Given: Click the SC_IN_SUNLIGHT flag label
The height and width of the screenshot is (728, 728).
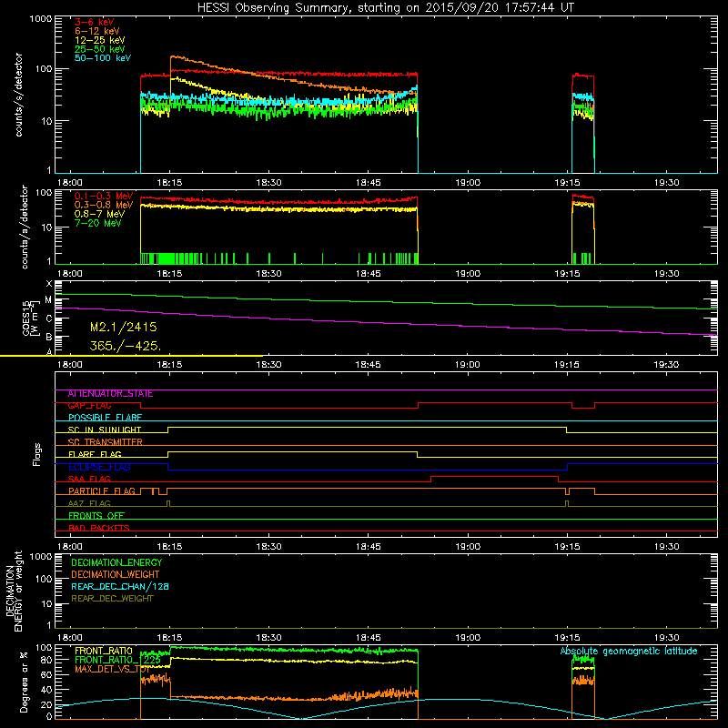Looking at the screenshot, I should (105, 430).
